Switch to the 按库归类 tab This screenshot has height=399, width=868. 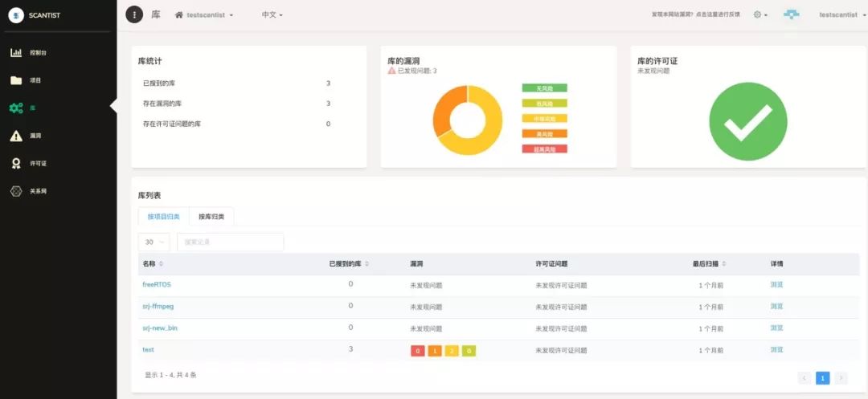pos(211,217)
